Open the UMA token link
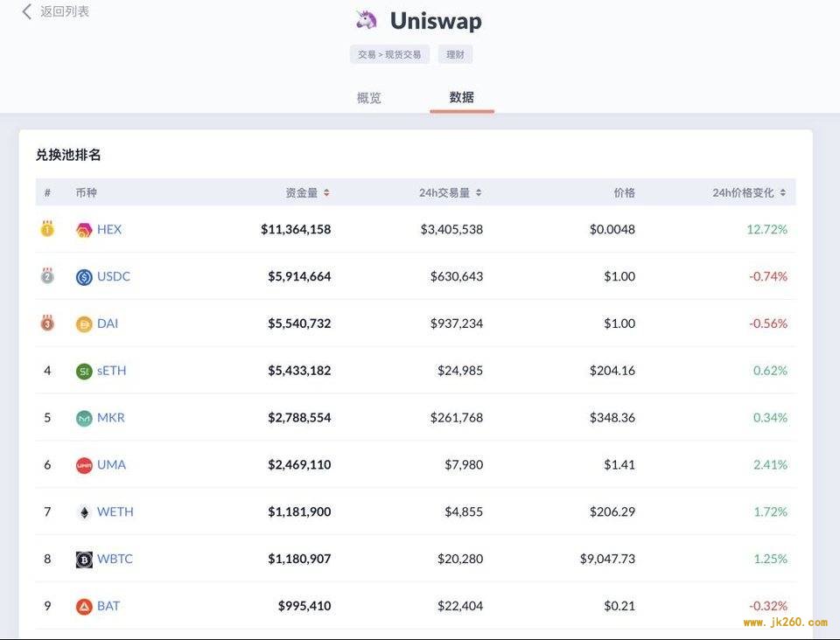 [x=111, y=465]
